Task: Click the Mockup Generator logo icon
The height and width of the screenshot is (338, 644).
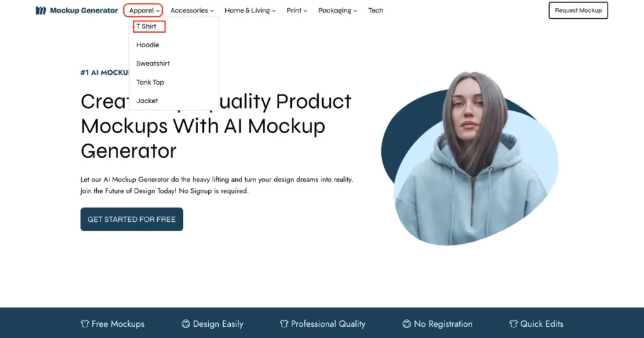Action: (x=41, y=10)
